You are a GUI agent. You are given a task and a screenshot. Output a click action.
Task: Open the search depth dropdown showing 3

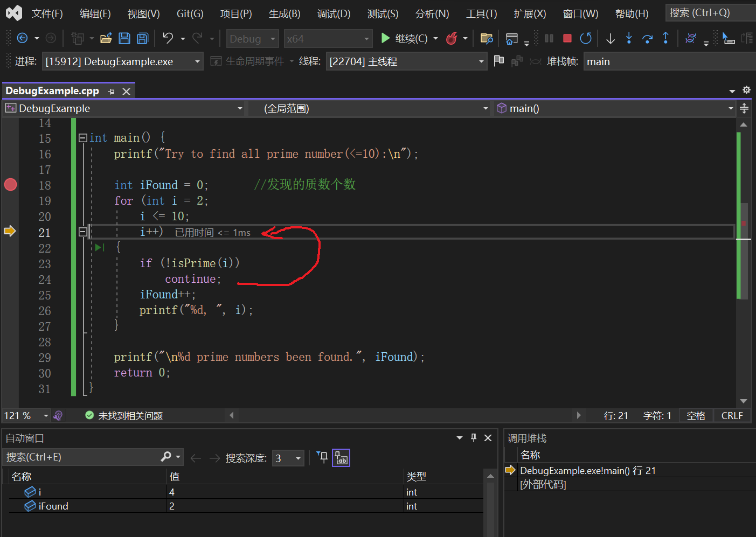288,458
